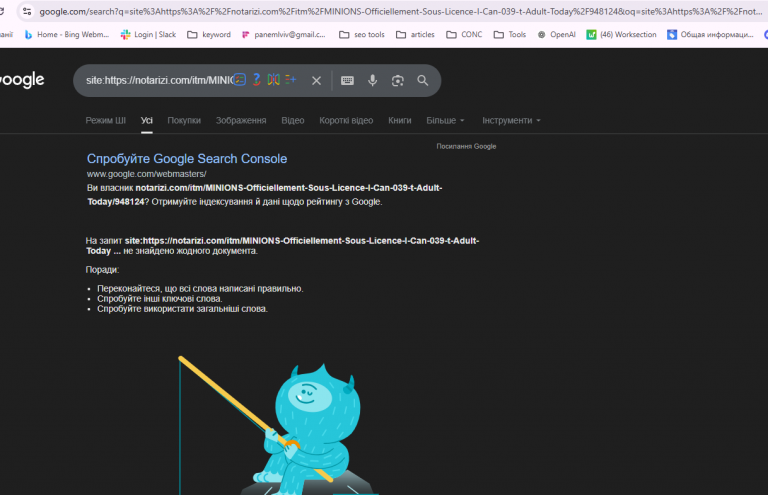Screen dimensions: 768x495
Task: Open the panemlviv@gmail bookmark
Action: coord(283,34)
